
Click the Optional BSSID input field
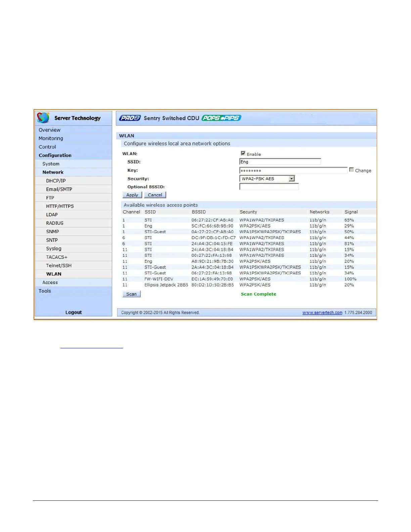(x=269, y=187)
